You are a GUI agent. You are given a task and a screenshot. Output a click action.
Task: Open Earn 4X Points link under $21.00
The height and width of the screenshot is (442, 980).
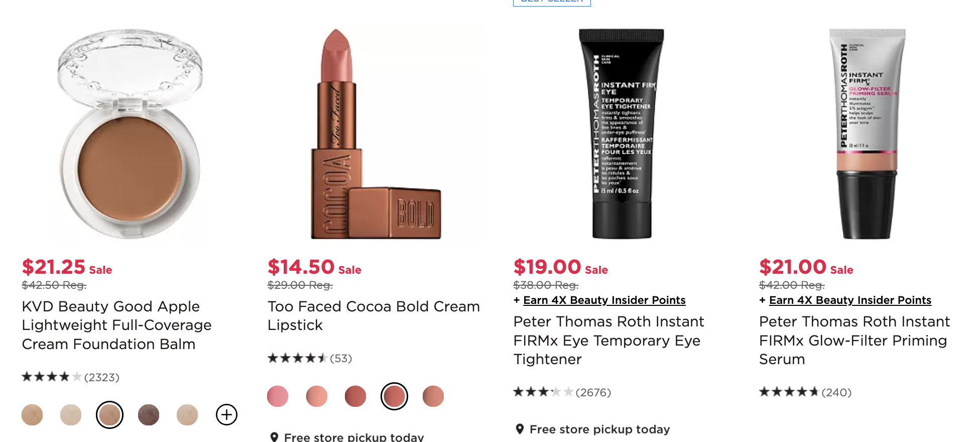point(850,300)
